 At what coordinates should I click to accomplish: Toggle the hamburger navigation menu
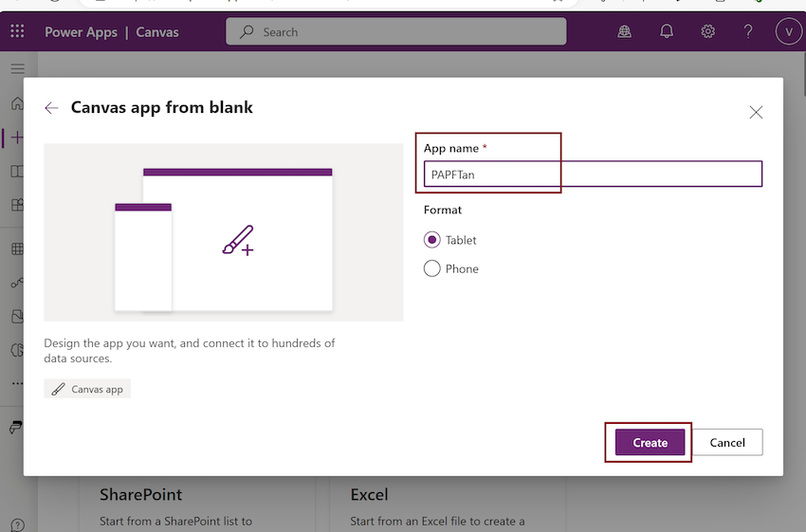[x=17, y=69]
